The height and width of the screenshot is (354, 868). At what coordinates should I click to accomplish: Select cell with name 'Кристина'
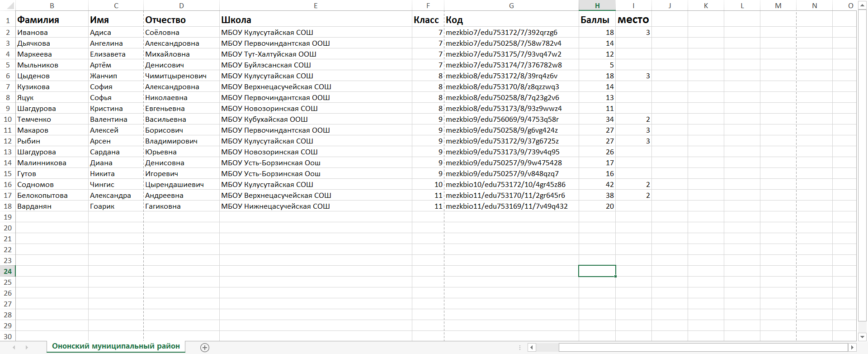pos(116,108)
